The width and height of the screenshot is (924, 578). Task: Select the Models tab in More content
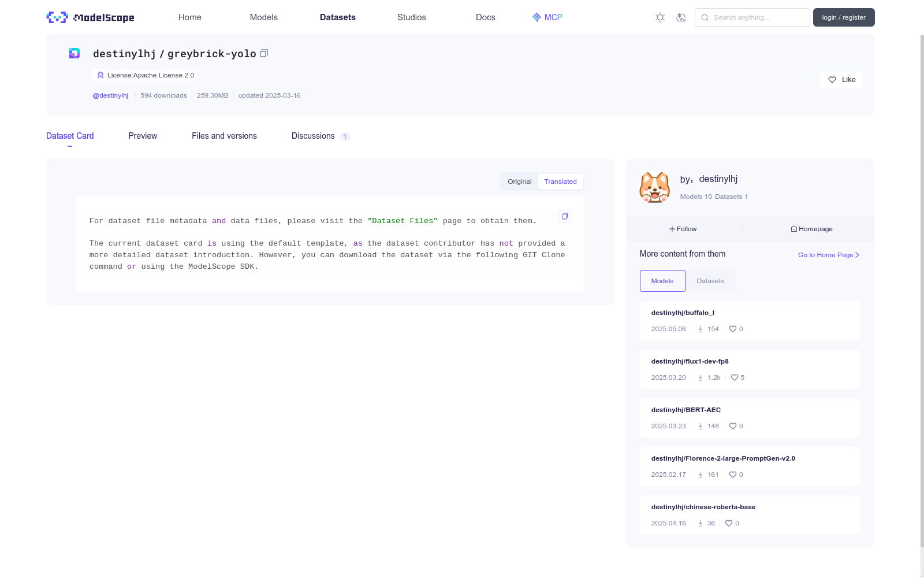[662, 281]
